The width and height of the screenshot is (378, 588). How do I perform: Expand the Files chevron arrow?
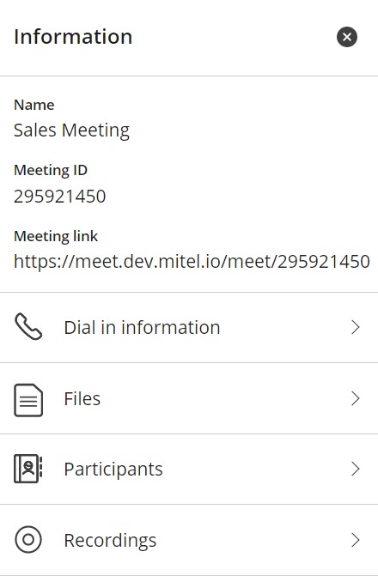click(x=356, y=398)
